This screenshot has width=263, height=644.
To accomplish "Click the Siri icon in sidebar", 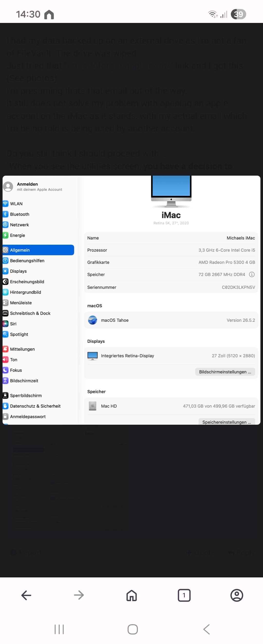I will pyautogui.click(x=5, y=323).
